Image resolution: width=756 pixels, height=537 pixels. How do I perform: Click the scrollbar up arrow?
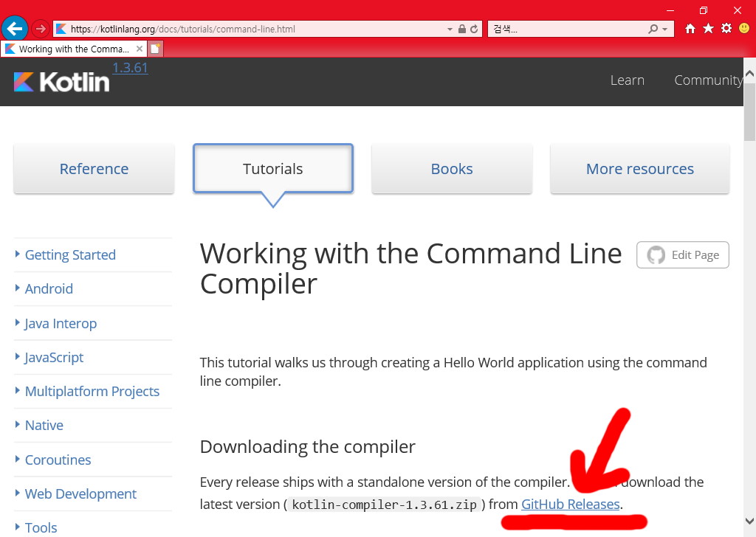tap(750, 74)
